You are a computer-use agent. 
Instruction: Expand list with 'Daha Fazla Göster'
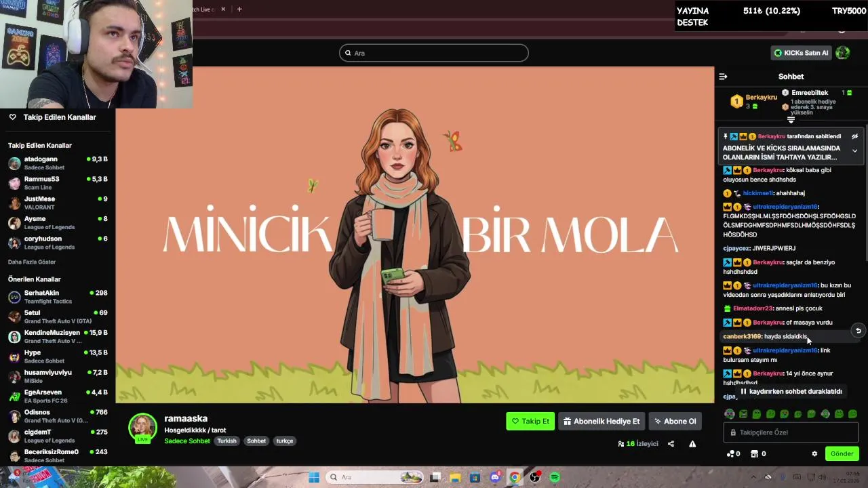pyautogui.click(x=32, y=262)
